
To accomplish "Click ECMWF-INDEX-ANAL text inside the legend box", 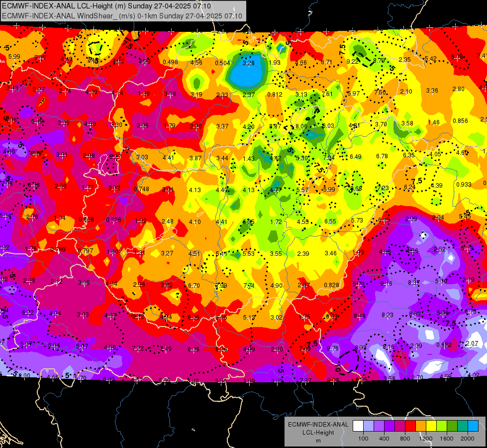I will click(318, 425).
